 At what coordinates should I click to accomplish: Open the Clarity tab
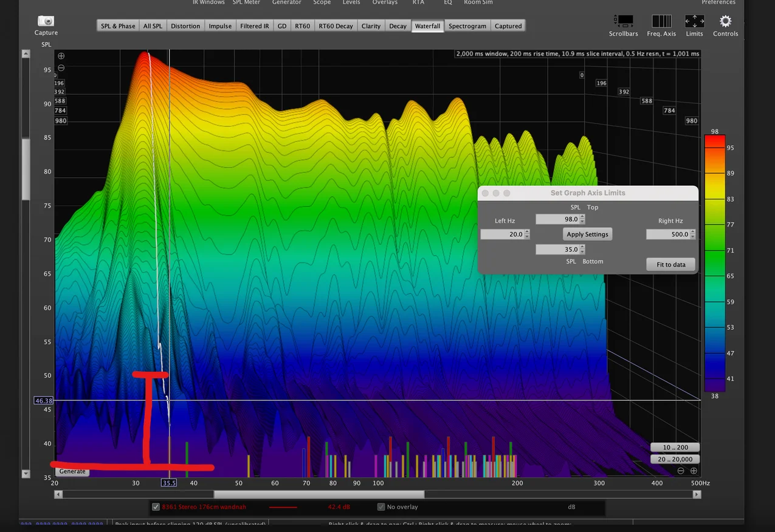tap(371, 26)
